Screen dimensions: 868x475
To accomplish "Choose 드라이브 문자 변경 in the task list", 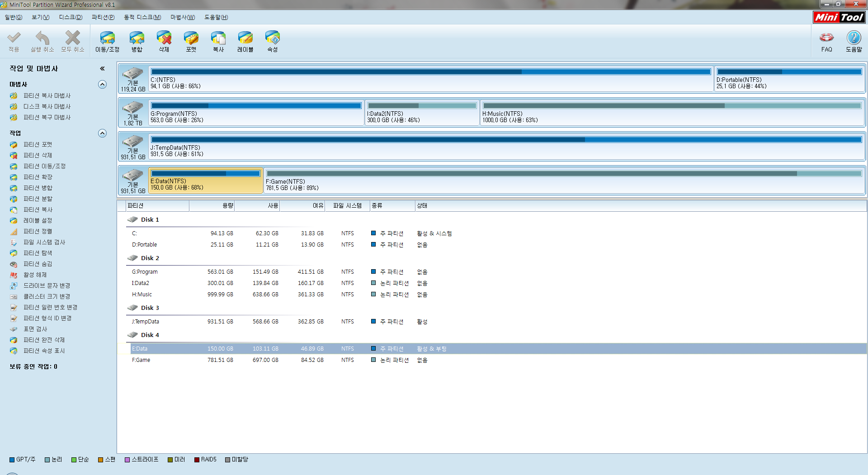I will [x=47, y=286].
